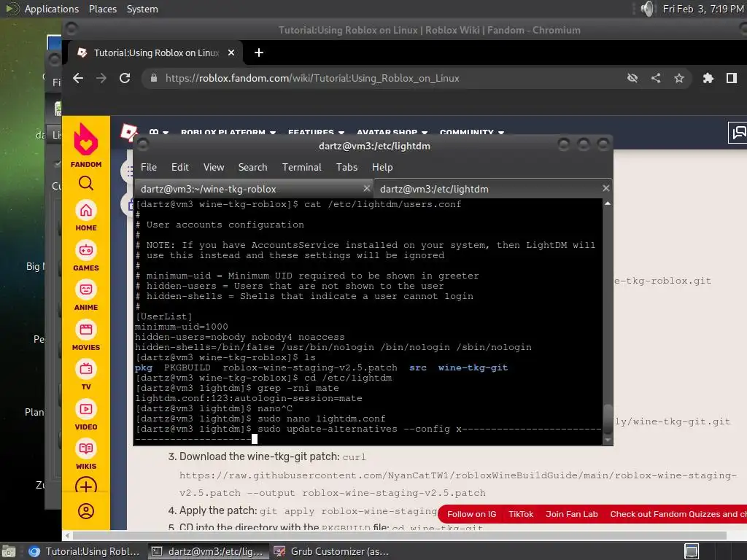This screenshot has width=747, height=560.
Task: Open the Anime section icon
Action: tap(86, 289)
